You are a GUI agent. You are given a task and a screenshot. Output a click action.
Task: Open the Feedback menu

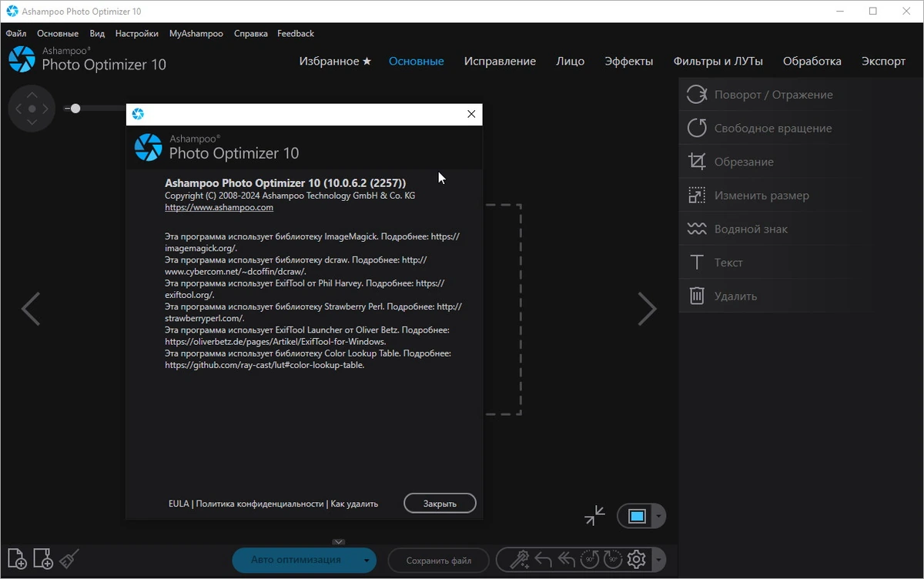(296, 34)
